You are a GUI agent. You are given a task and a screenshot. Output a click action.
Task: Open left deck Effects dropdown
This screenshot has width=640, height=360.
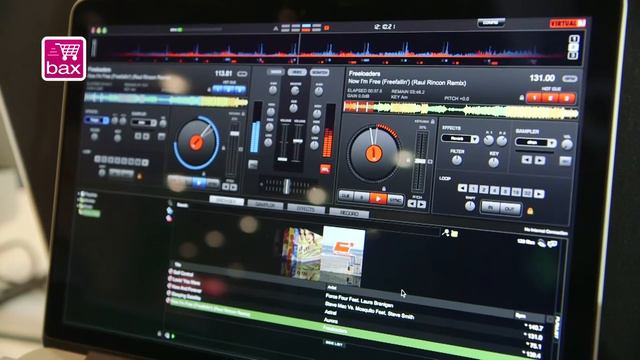(x=96, y=120)
